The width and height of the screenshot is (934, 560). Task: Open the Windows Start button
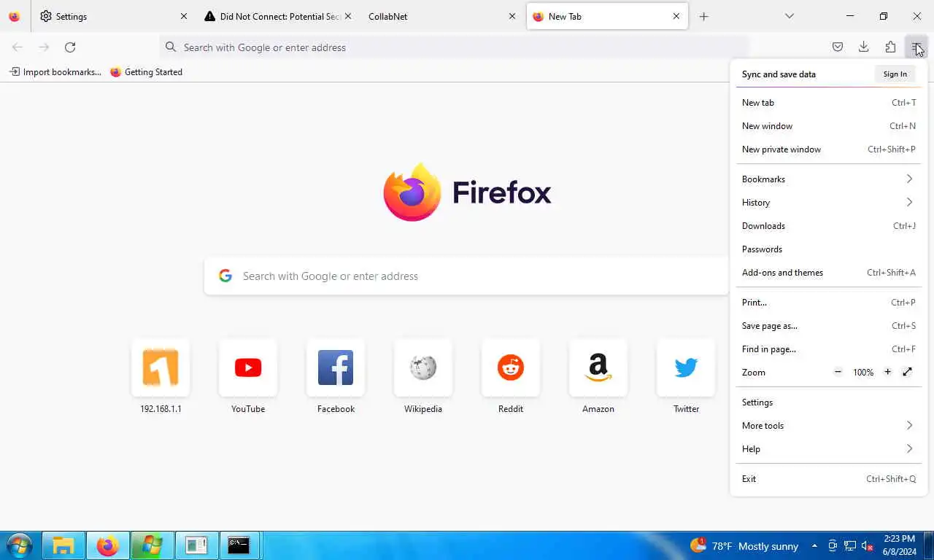pyautogui.click(x=18, y=545)
